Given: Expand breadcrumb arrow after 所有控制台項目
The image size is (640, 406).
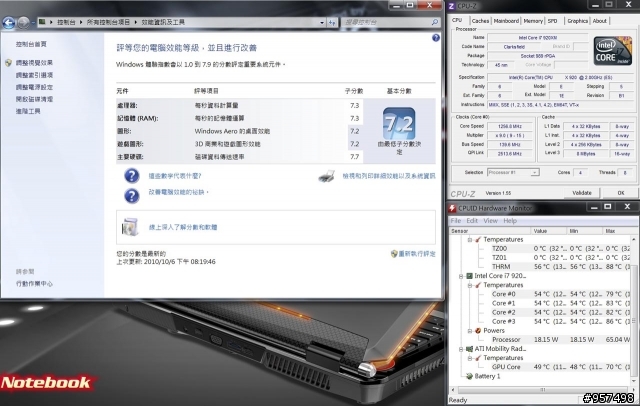Looking at the screenshot, I should [x=137, y=22].
